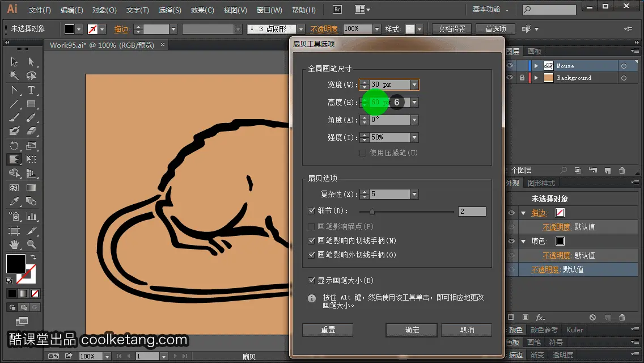Viewport: 644px width, 363px height.
Task: Select the Pen tool
Action: (x=14, y=90)
